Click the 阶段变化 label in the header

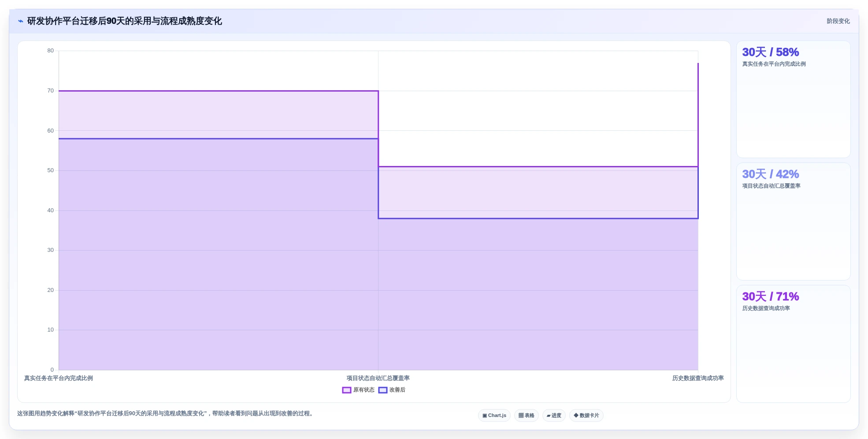coord(838,21)
